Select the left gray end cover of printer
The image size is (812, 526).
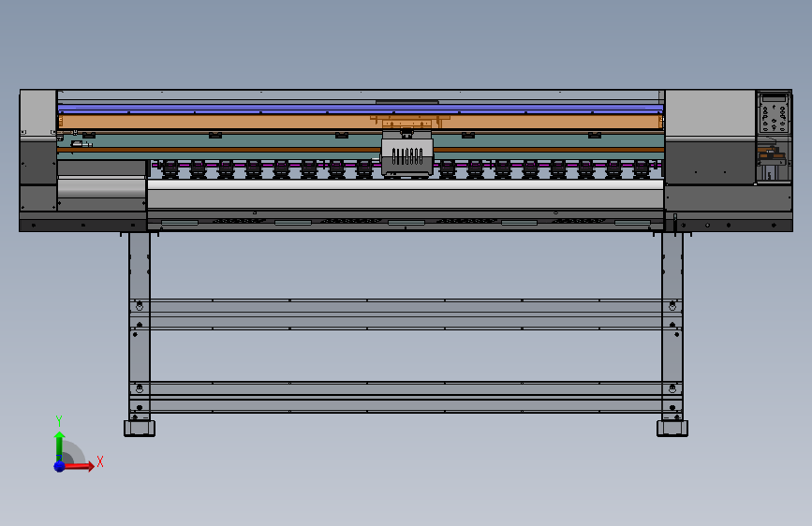click(x=37, y=113)
